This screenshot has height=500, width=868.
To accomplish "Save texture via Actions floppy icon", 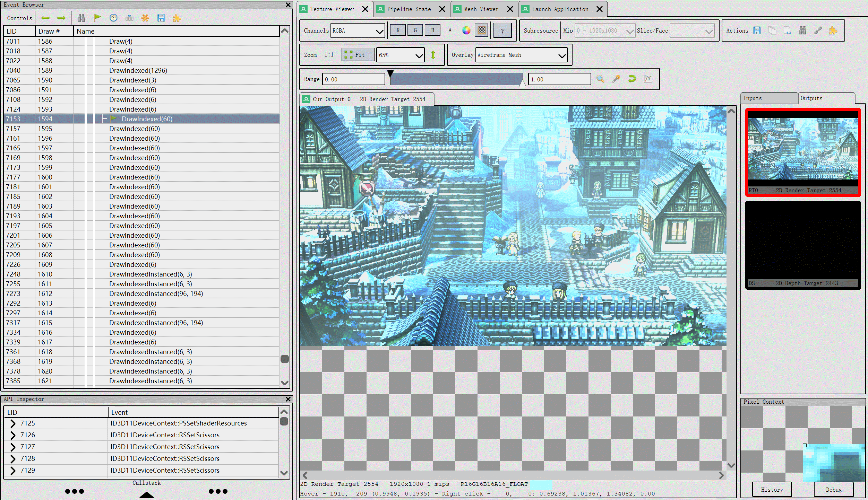I will pos(757,30).
